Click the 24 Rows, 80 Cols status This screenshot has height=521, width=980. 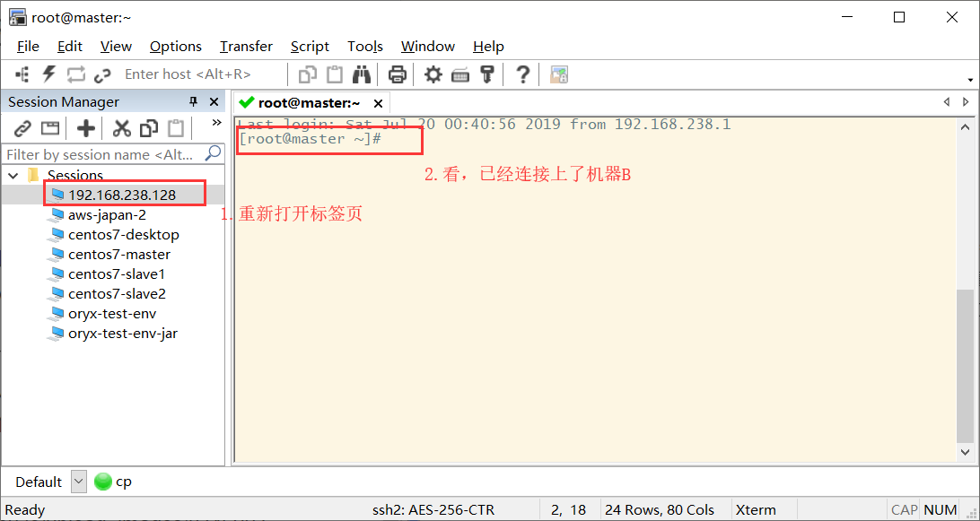tap(660, 509)
